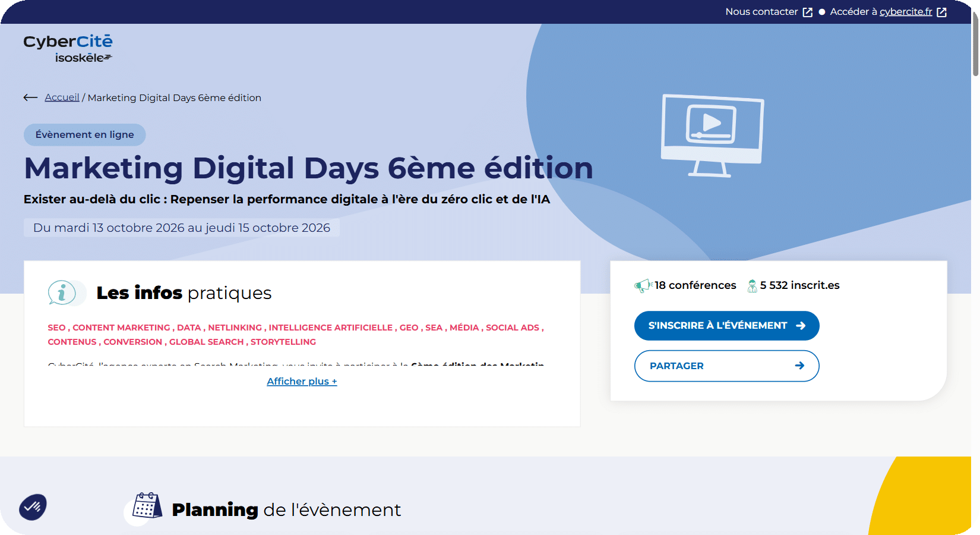
Task: Open the Accueil breadcrumb link
Action: point(62,97)
